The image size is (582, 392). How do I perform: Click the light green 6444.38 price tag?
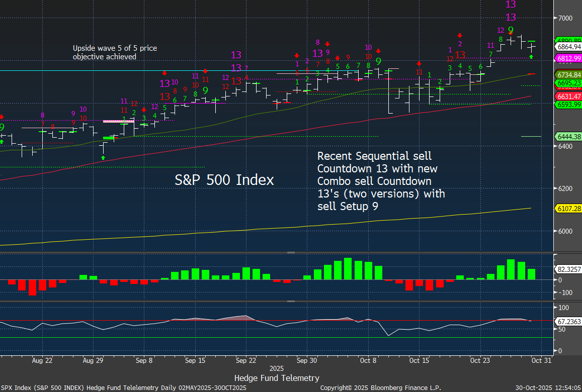[x=568, y=137]
